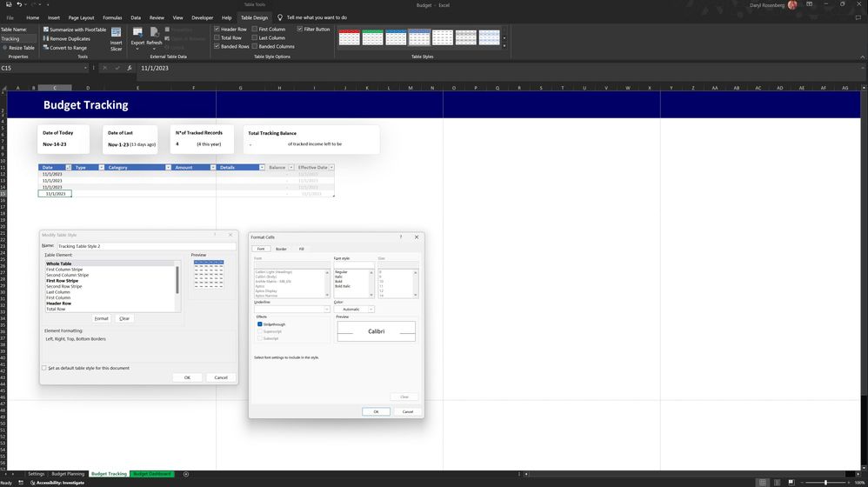Viewport: 868px width, 487px height.
Task: Click Cancel in Modify Table Style dialog
Action: [221, 377]
